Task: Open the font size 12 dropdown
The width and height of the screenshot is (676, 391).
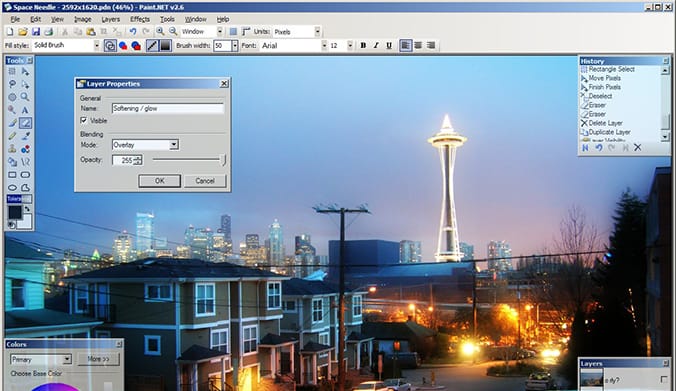Action: point(350,45)
